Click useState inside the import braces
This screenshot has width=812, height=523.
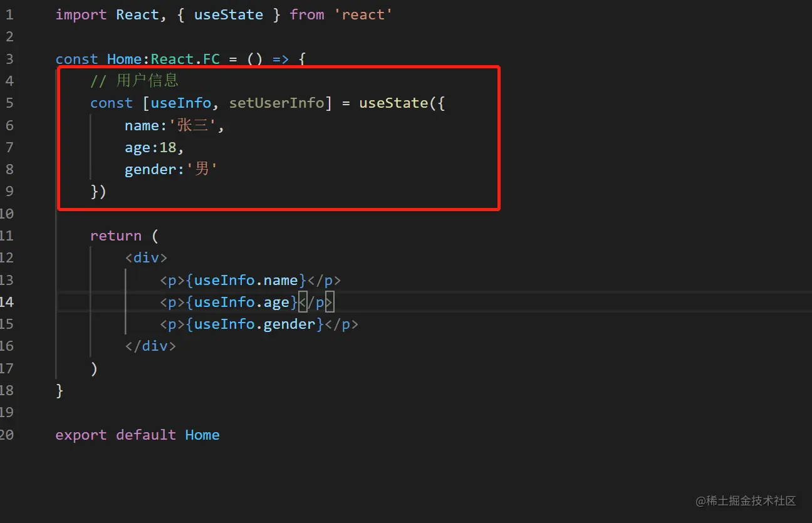tap(228, 15)
